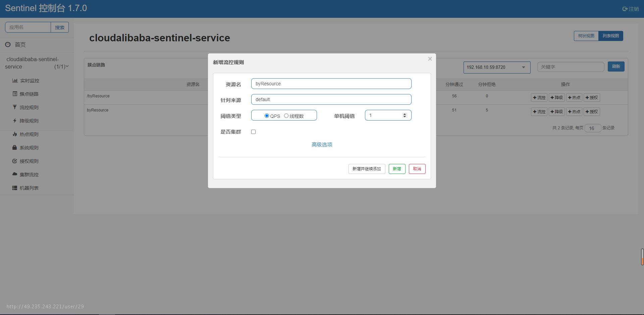
Task: Click the browser scrollbar thumb at right edge
Action: [642, 257]
